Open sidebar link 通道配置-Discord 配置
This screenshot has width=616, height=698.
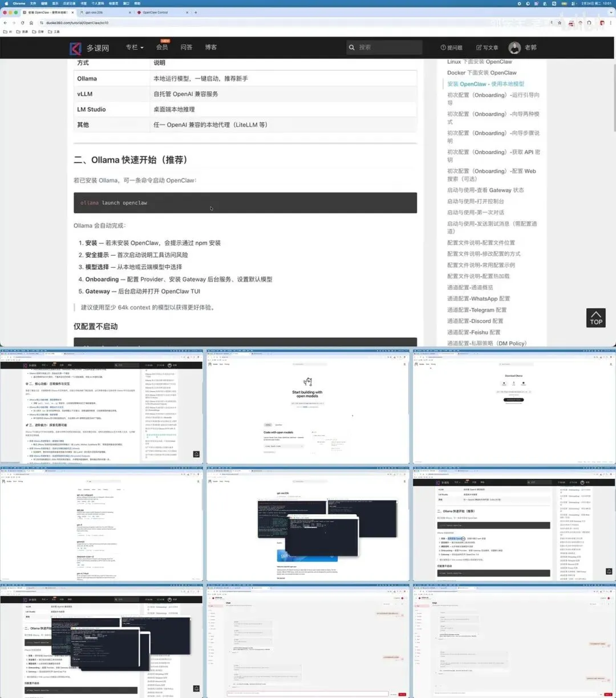[475, 321]
